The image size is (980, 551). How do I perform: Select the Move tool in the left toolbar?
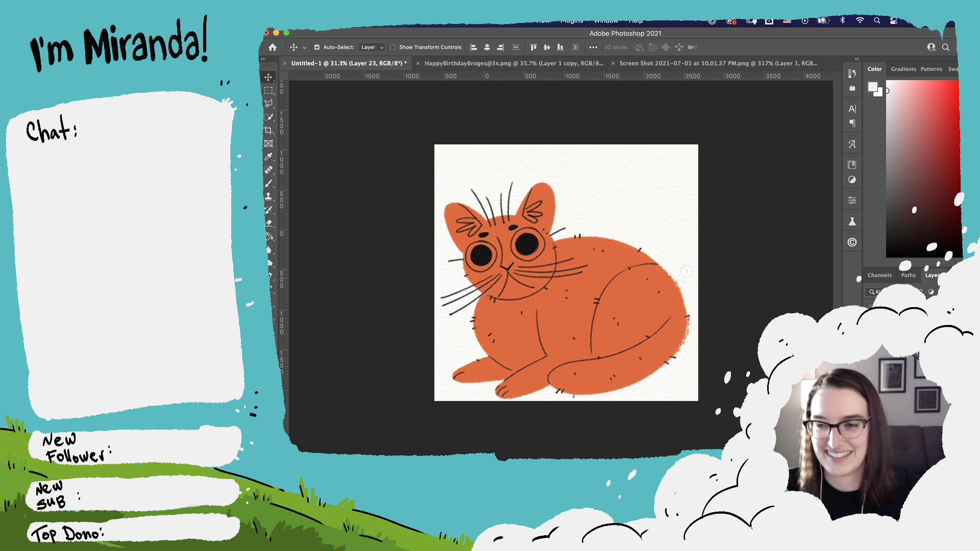268,77
